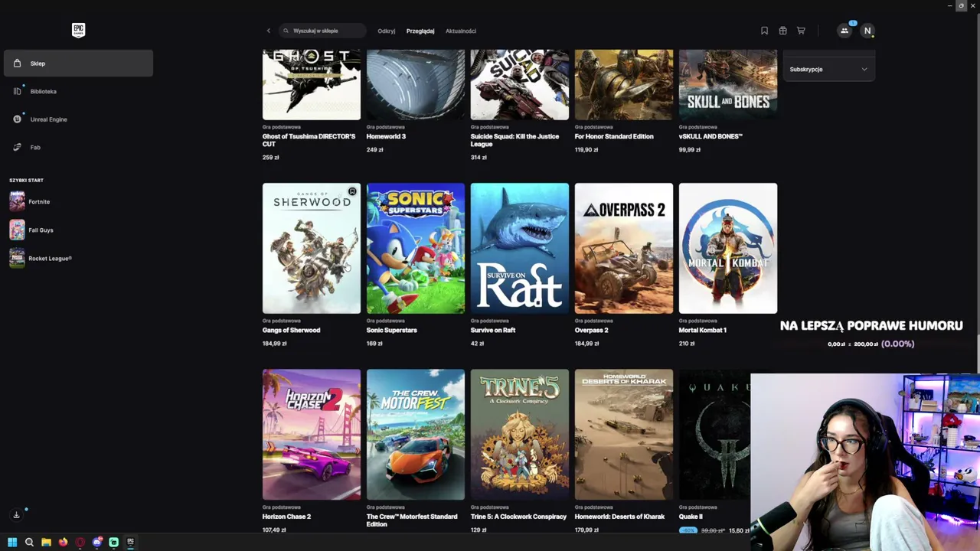The width and height of the screenshot is (980, 551).
Task: Click the Epic Games logo
Action: tap(78, 30)
